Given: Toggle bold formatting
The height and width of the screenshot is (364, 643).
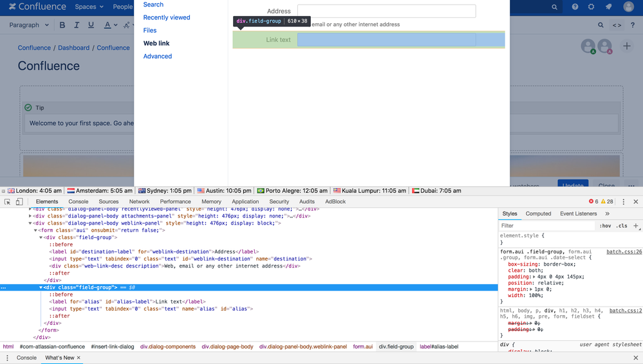Looking at the screenshot, I should pyautogui.click(x=62, y=25).
